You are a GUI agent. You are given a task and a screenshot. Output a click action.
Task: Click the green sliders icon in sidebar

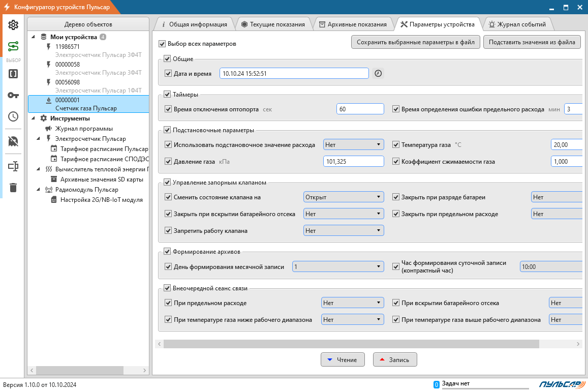(x=13, y=46)
